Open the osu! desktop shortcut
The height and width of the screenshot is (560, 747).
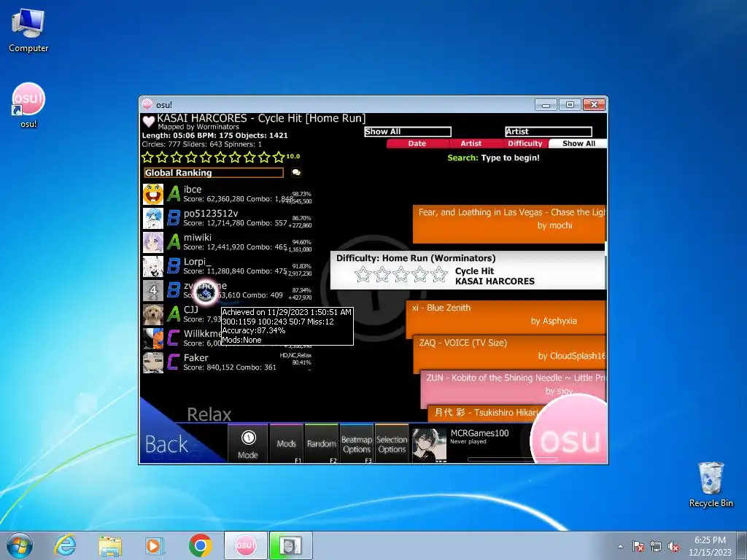(x=28, y=105)
